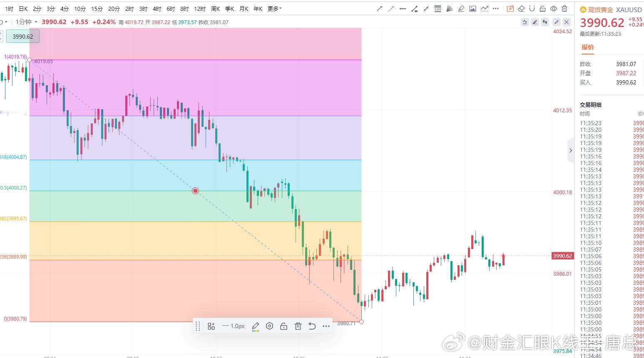The height and width of the screenshot is (358, 644).
Task: Open more drawing tools ellipsis
Action: [x=495, y=9]
